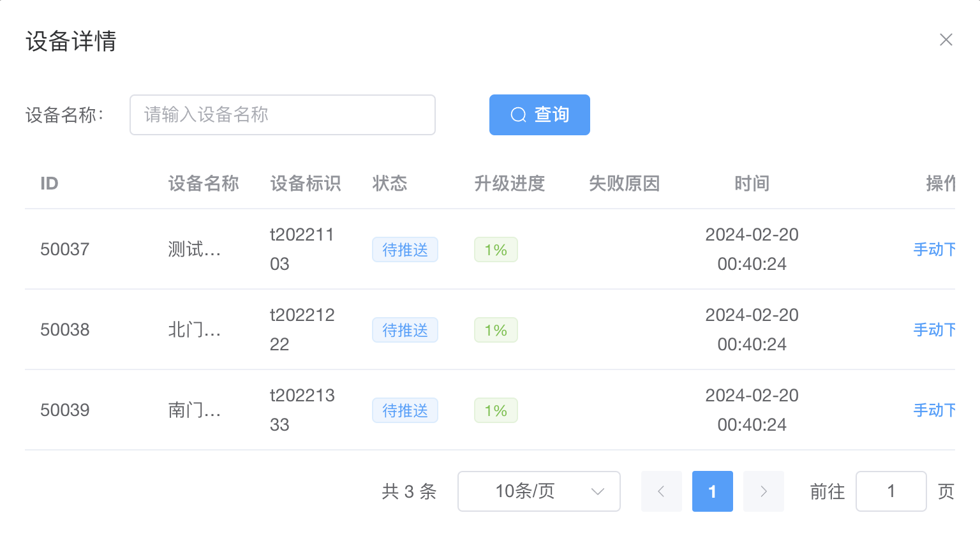Click the 共 3 条 total count text

pos(409,491)
